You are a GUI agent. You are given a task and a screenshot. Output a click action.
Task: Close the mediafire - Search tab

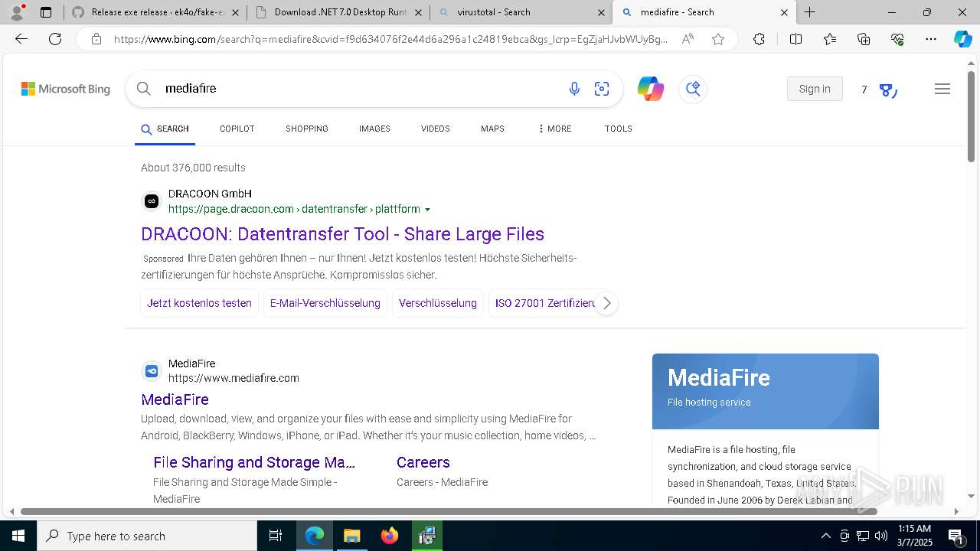[x=784, y=12]
